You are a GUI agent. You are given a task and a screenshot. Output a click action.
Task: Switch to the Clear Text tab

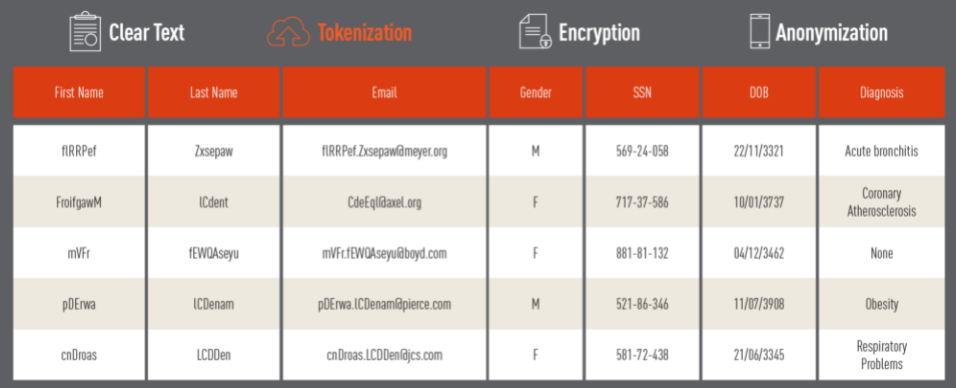pyautogui.click(x=146, y=32)
